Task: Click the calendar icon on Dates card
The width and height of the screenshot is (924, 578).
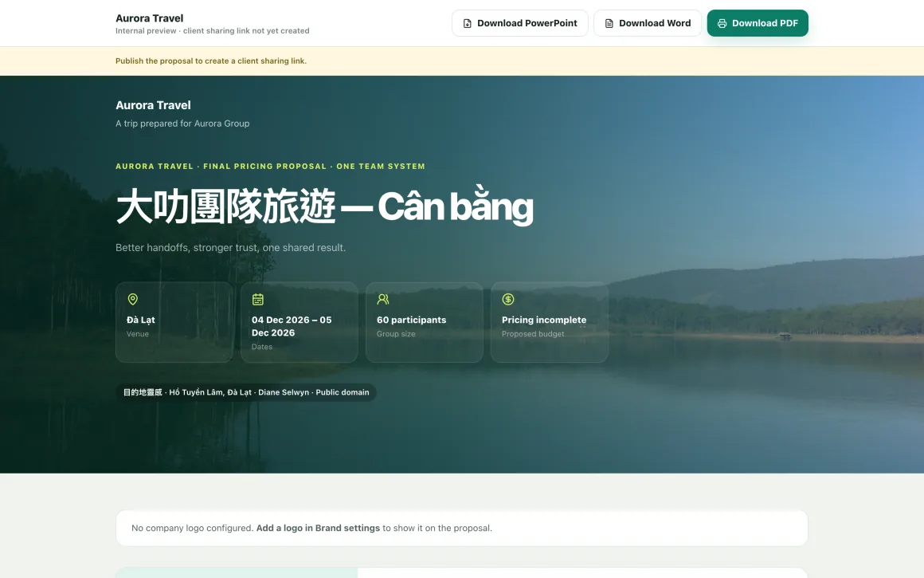Action: tap(257, 299)
